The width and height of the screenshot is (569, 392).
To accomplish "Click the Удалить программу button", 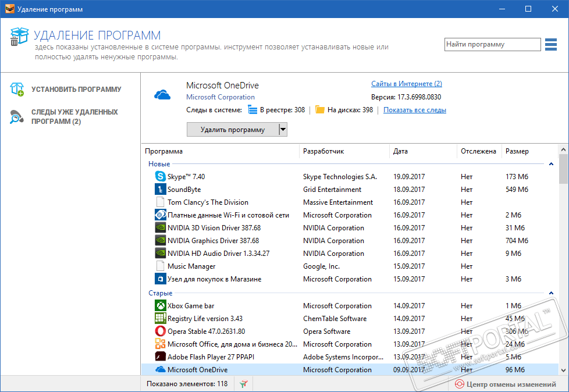I will click(x=233, y=130).
